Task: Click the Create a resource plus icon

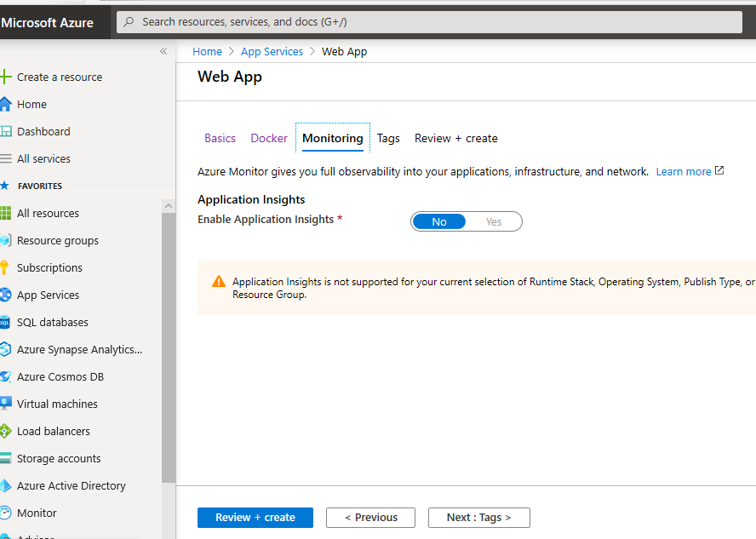Action: [x=5, y=77]
